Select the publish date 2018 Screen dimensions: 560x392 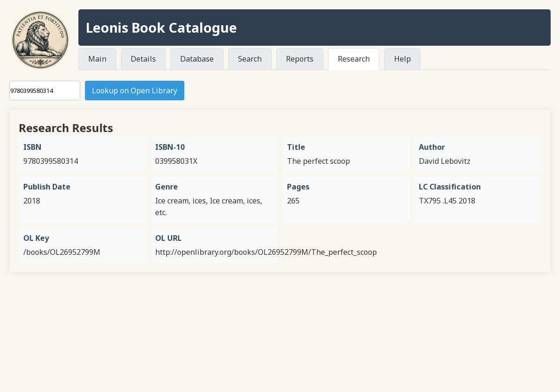point(32,201)
